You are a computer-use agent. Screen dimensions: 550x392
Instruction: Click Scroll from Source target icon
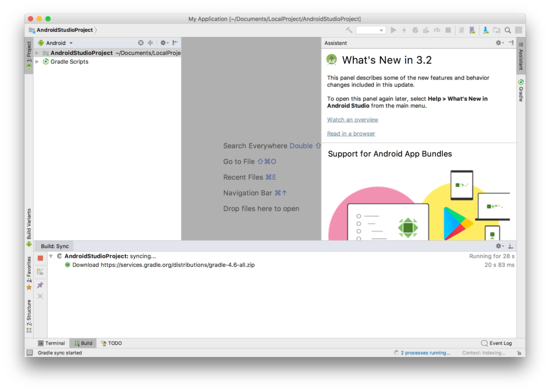pyautogui.click(x=141, y=43)
